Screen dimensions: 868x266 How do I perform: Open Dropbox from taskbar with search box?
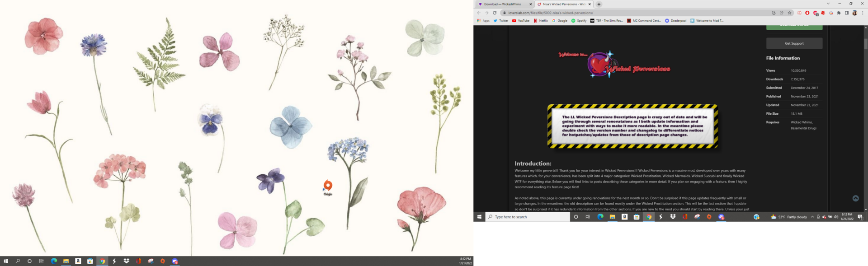pyautogui.click(x=673, y=217)
